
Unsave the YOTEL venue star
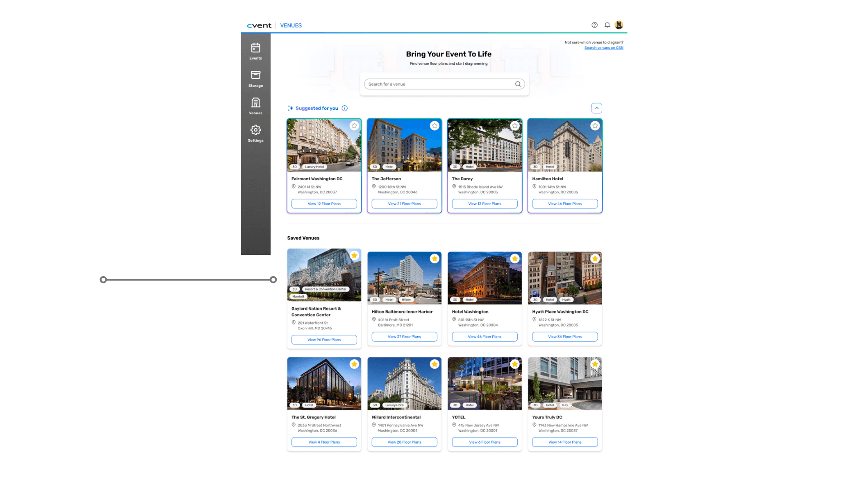(514, 364)
